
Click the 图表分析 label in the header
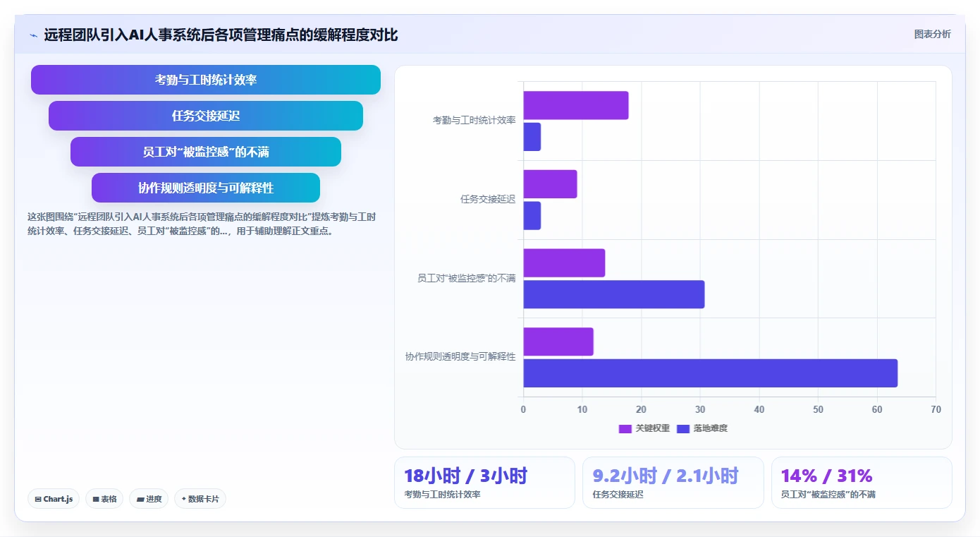[x=932, y=34]
